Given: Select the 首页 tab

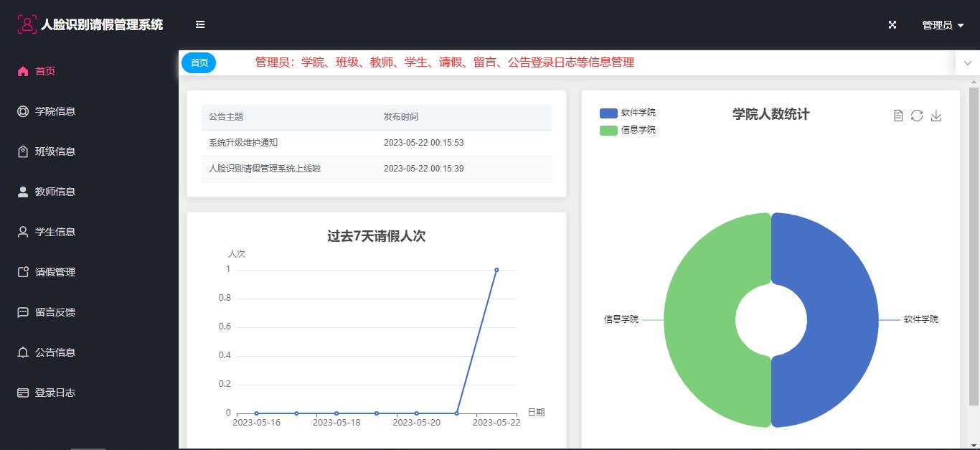Looking at the screenshot, I should pos(199,63).
